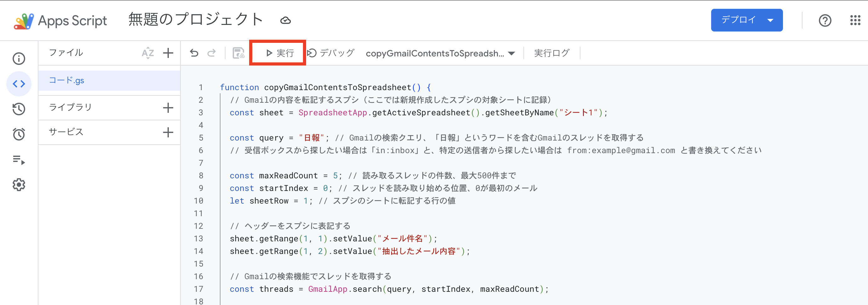View Executions using the list icon
This screenshot has height=305, width=868.
(19, 159)
